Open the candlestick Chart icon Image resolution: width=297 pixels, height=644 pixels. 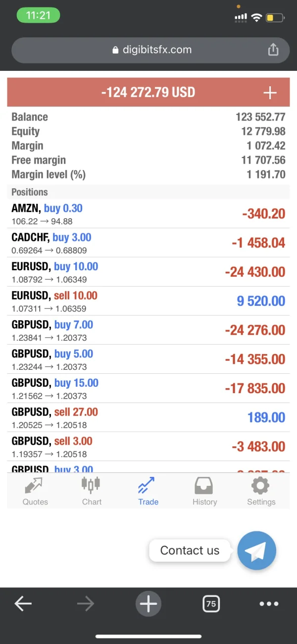tap(92, 485)
